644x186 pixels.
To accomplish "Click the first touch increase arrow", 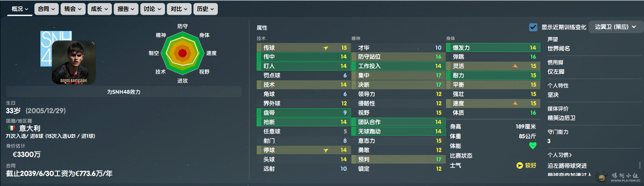I will [326, 150].
